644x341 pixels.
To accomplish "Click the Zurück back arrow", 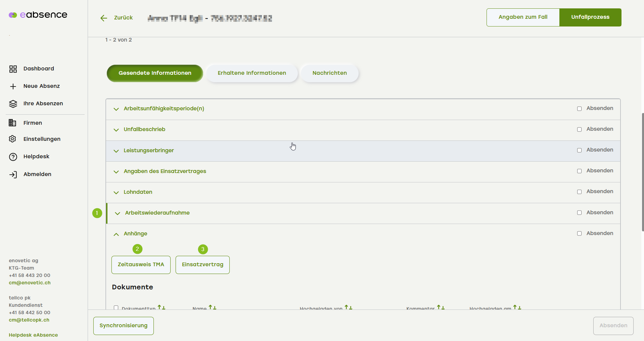I will [104, 18].
